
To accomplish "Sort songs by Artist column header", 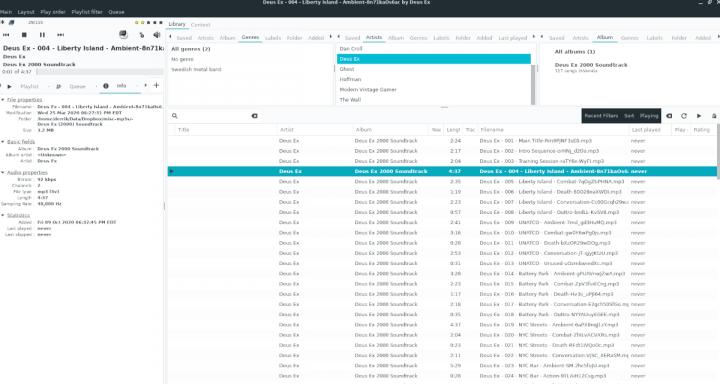I will 315,130.
